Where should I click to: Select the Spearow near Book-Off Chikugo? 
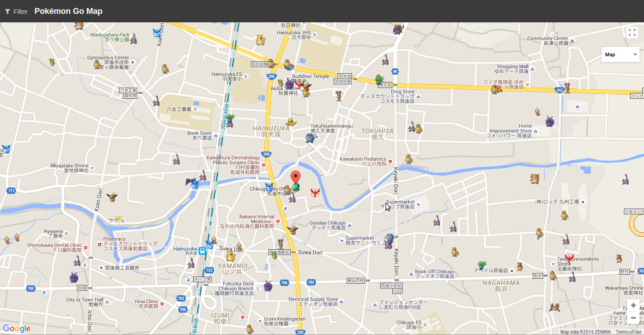519,266
